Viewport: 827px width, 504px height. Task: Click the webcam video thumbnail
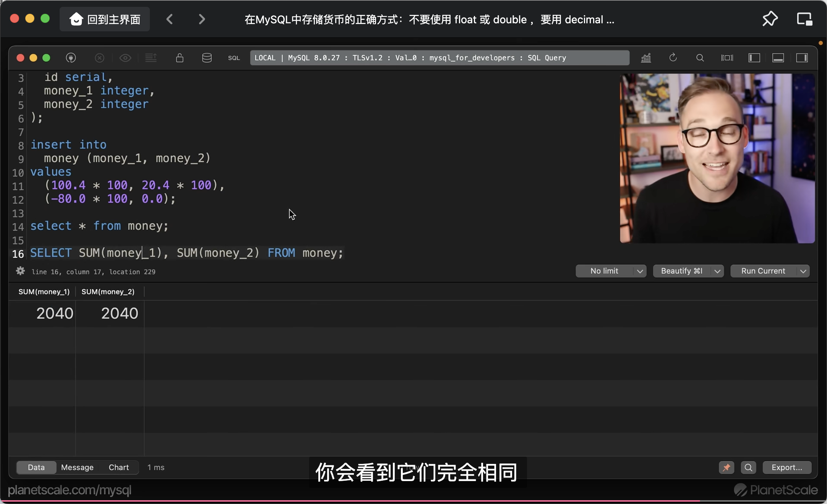click(x=717, y=158)
